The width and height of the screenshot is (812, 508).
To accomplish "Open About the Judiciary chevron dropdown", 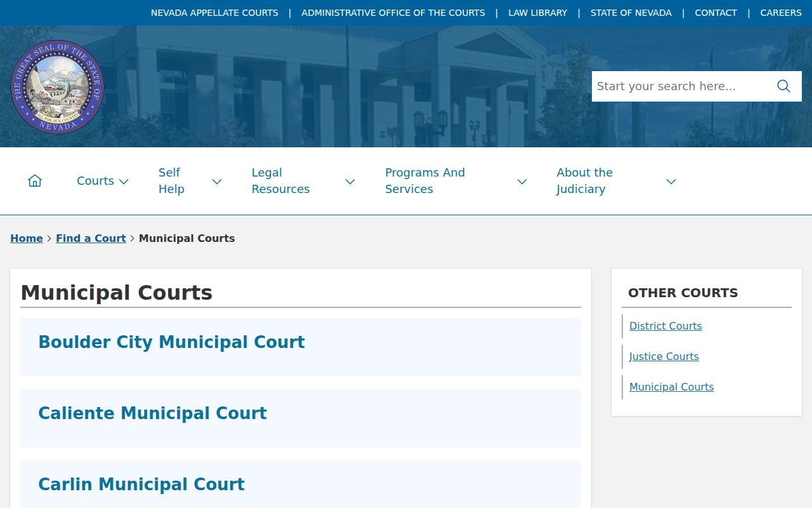I will 671,182.
